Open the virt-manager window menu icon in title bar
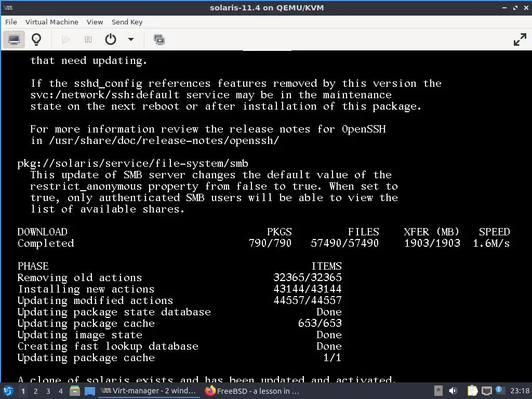Image resolution: width=532 pixels, height=399 pixels. click(x=8, y=7)
